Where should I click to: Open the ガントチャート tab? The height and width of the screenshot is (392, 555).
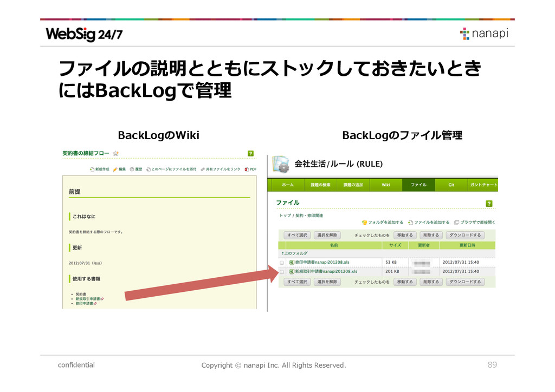[x=483, y=185]
